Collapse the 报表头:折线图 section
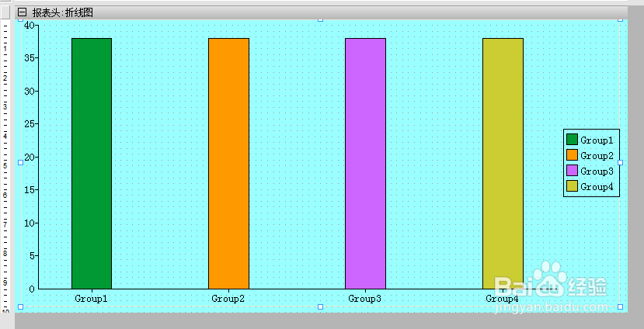Viewport: 644px width, 329px height. click(22, 12)
